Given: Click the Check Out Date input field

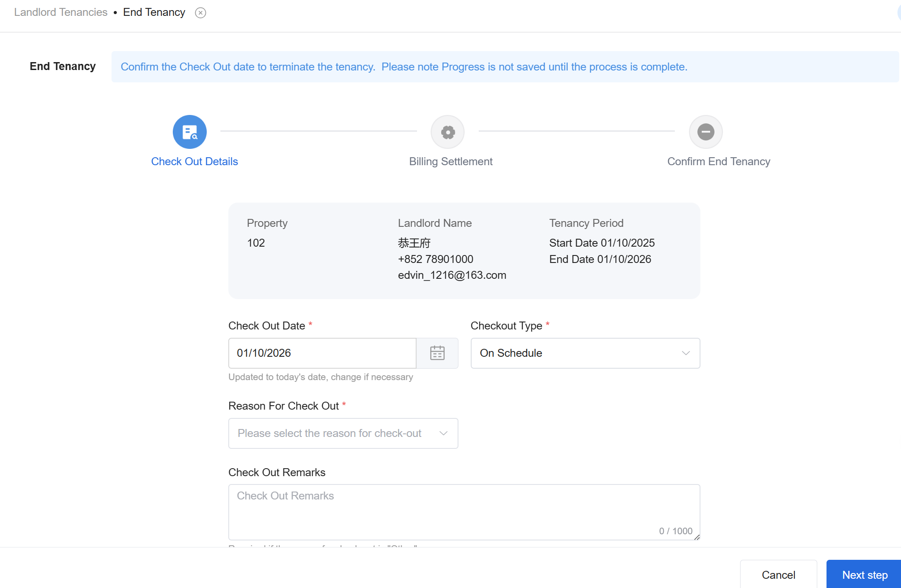Looking at the screenshot, I should tap(322, 353).
